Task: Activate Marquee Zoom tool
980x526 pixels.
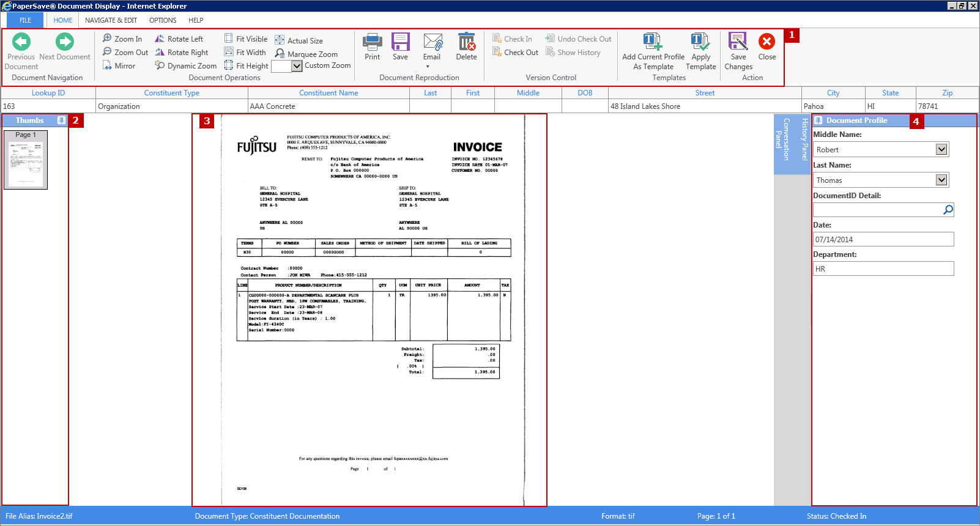Action: coord(306,54)
